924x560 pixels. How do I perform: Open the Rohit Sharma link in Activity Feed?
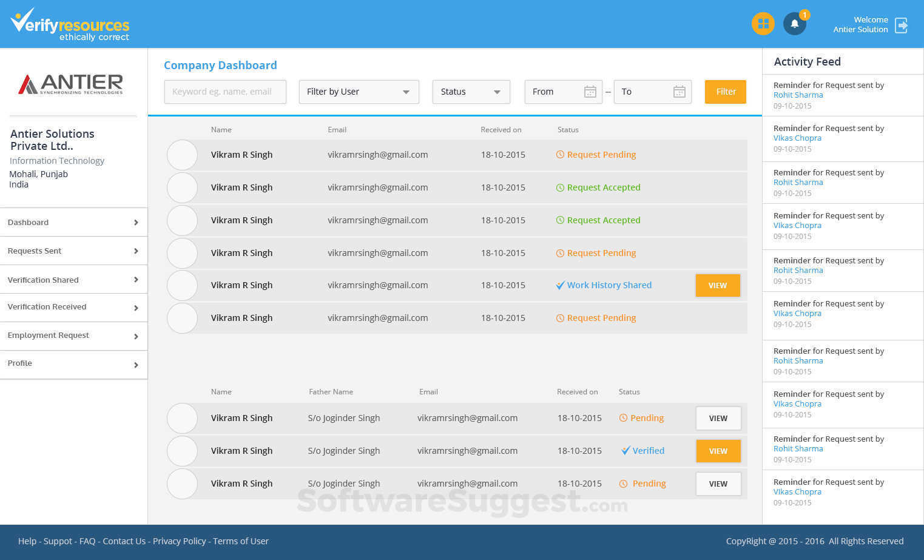pyautogui.click(x=798, y=95)
